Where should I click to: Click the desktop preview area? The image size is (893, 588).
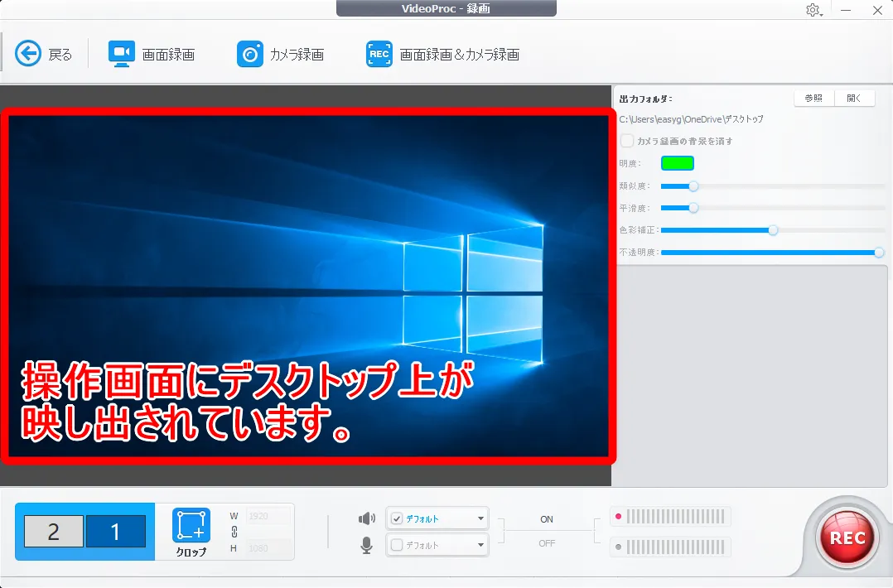point(308,286)
